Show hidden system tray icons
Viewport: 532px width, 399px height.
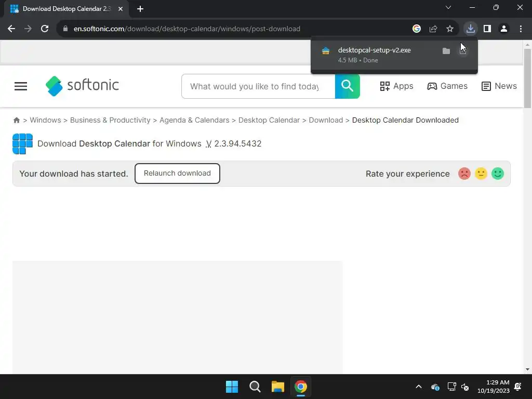coord(419,387)
